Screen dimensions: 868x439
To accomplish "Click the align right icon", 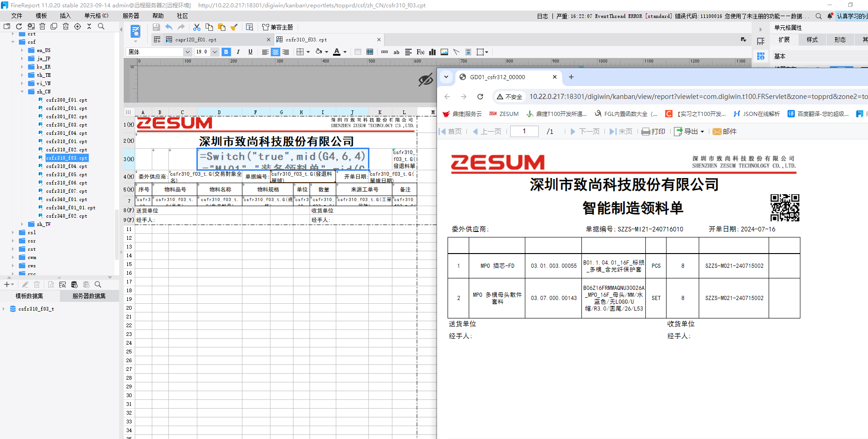I will tap(286, 52).
